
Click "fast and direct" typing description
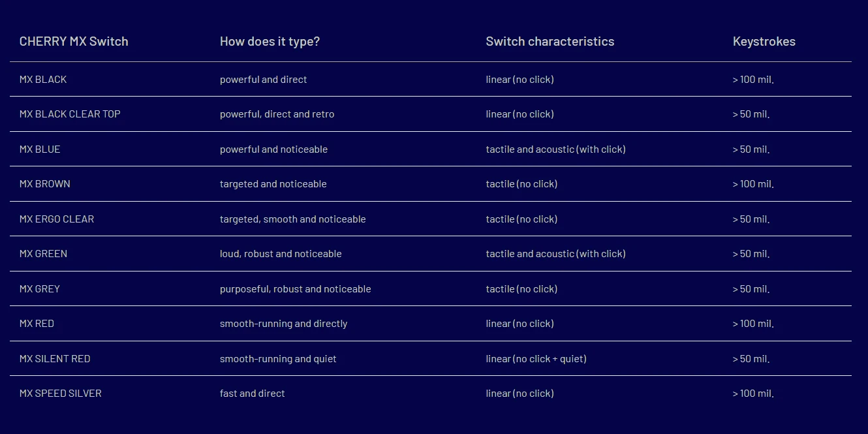coord(252,394)
